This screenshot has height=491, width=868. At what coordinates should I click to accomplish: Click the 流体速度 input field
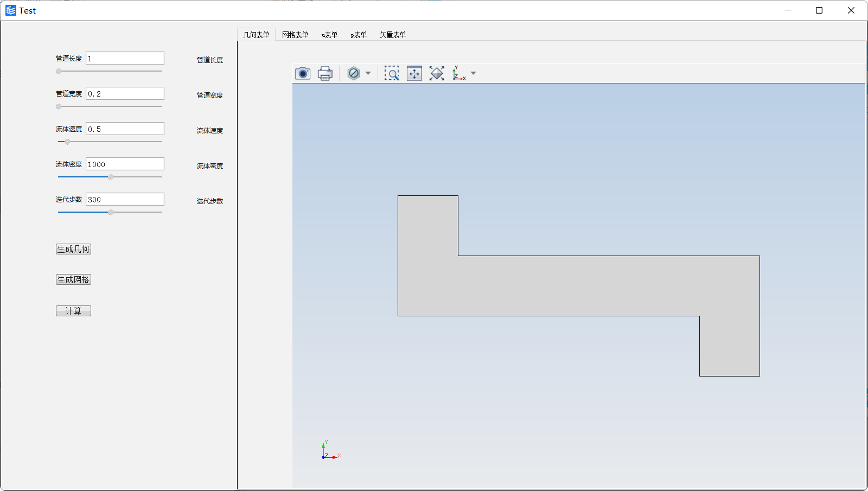(125, 129)
